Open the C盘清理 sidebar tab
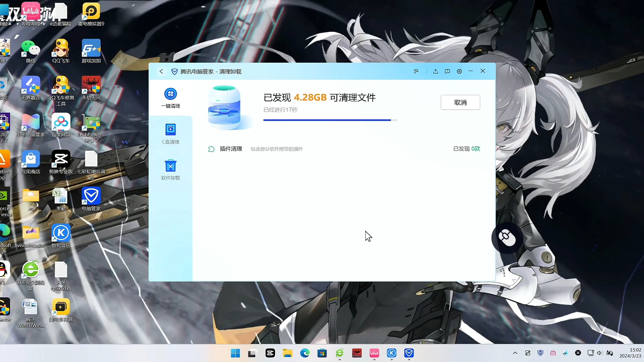 [170, 134]
